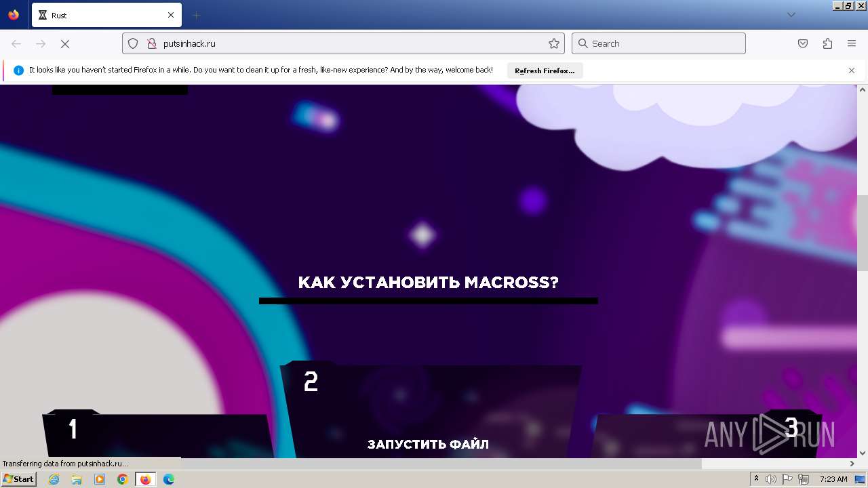Click the page scroll up arrow
The width and height of the screenshot is (868, 488).
point(863,89)
